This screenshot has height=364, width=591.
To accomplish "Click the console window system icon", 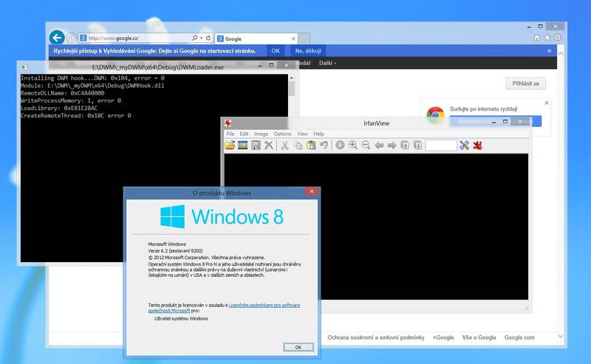I will click(x=25, y=67).
